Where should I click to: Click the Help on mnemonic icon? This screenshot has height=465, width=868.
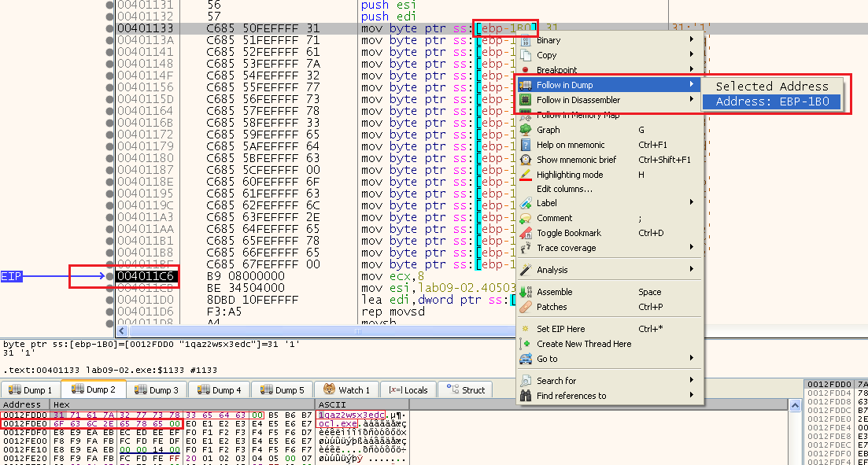526,145
